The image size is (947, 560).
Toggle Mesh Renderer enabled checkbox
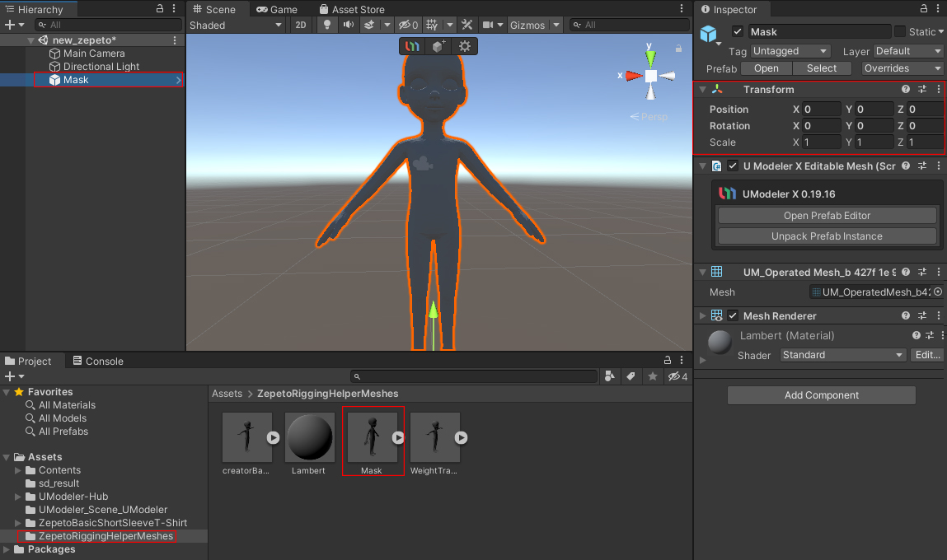733,315
